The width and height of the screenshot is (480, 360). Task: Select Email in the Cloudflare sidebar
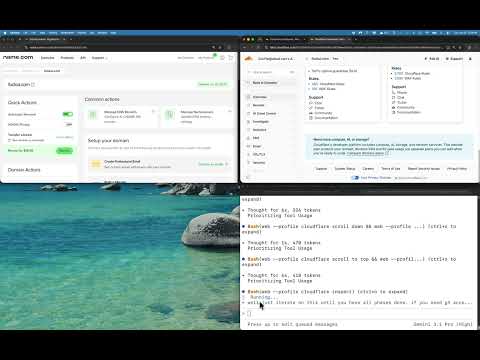271,146
